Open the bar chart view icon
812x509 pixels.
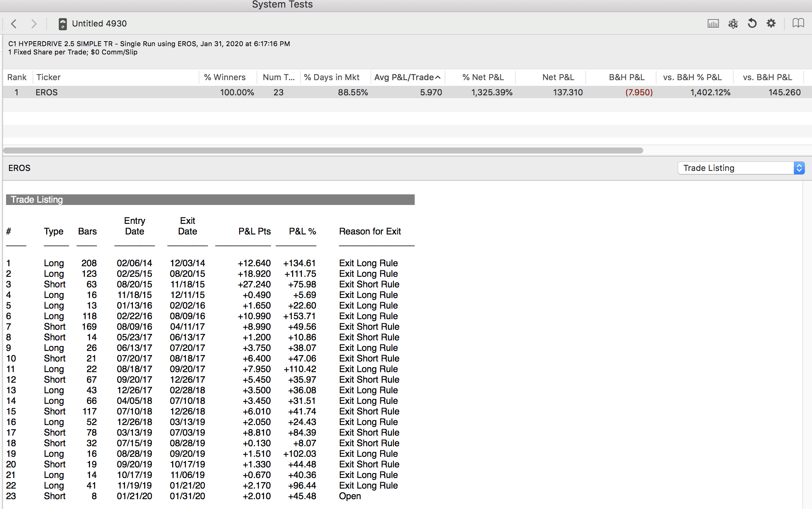click(x=713, y=24)
